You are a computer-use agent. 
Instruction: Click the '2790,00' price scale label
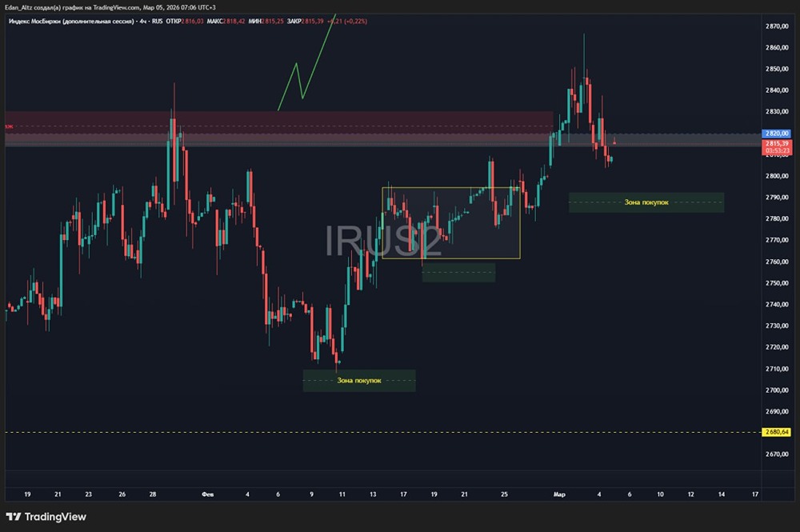[777, 198]
